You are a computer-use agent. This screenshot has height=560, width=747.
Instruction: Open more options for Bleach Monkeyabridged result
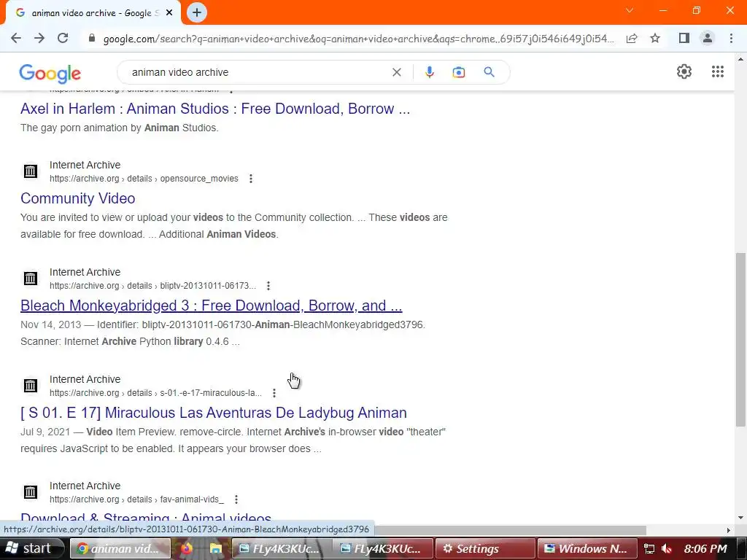(268, 286)
